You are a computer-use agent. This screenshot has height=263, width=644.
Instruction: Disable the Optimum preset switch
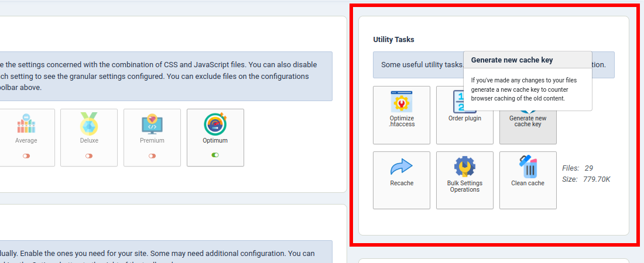click(215, 155)
